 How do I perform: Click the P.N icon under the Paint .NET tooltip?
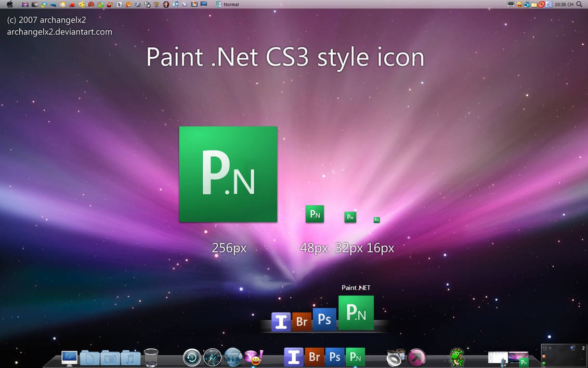(356, 312)
